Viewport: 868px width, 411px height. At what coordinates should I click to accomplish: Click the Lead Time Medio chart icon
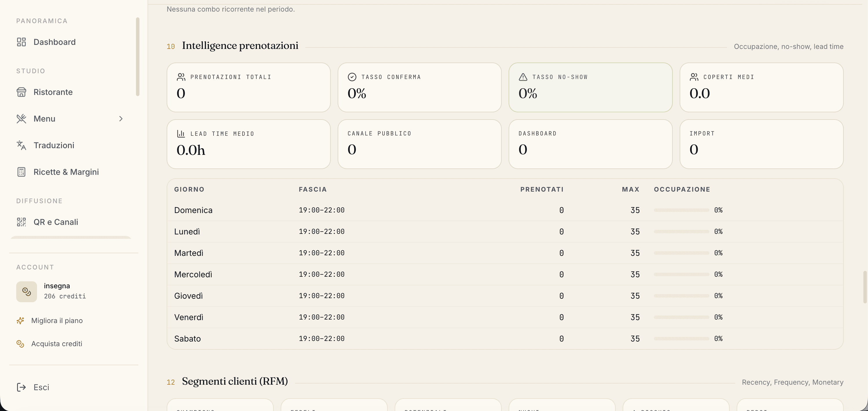[x=181, y=133]
